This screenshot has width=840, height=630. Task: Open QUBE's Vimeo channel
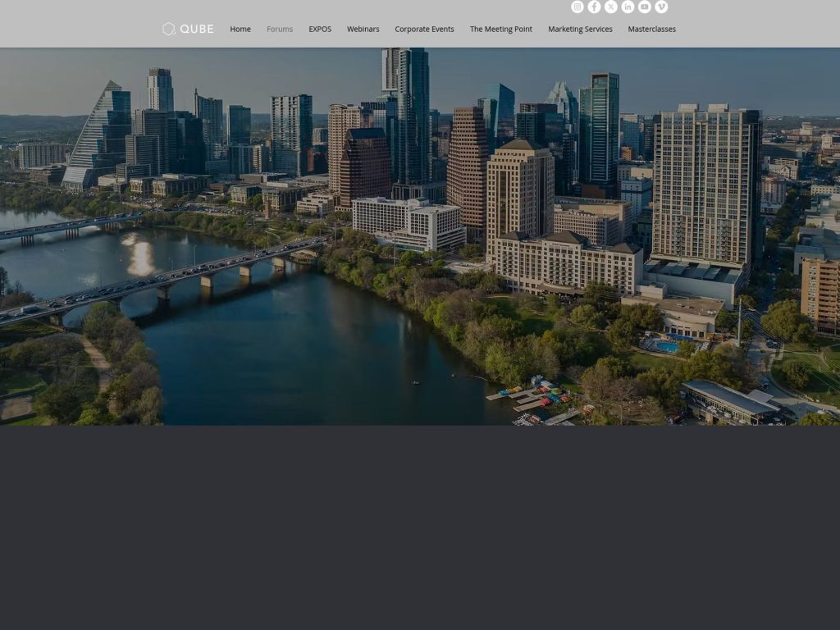pyautogui.click(x=661, y=7)
